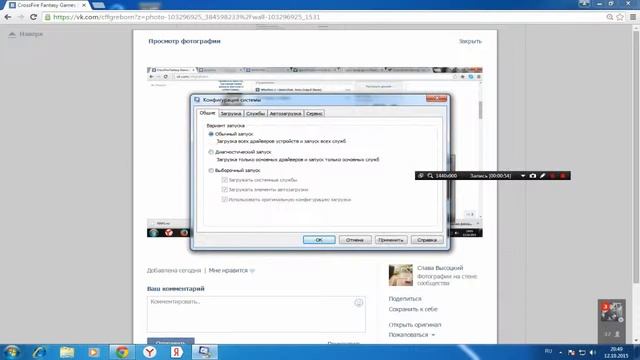
Task: Click the author avatar thumbnail
Action: [x=400, y=275]
